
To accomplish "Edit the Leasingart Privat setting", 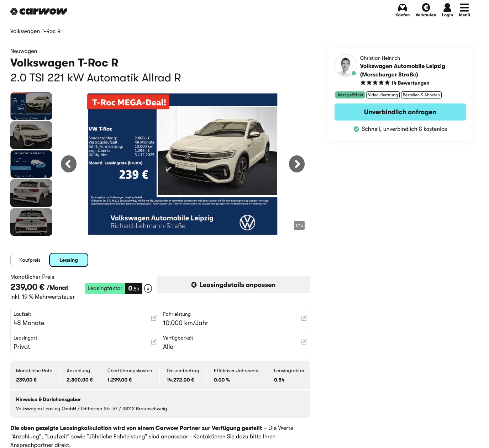I will pyautogui.click(x=154, y=342).
